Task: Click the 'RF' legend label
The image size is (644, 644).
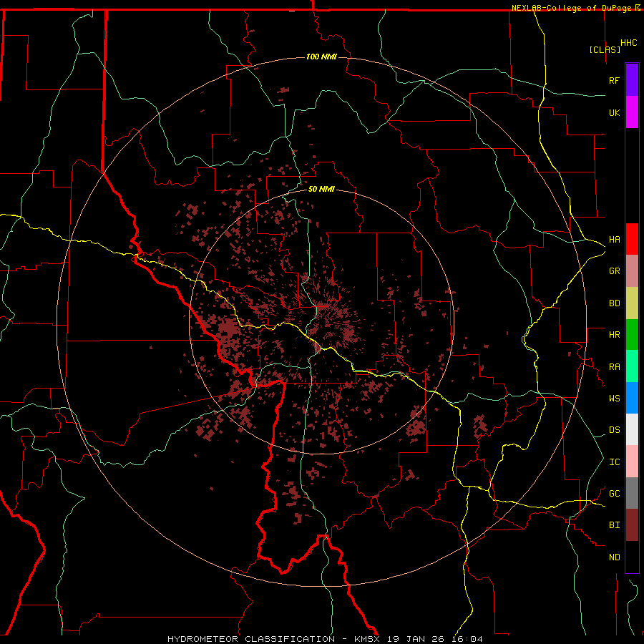Action: pos(614,80)
